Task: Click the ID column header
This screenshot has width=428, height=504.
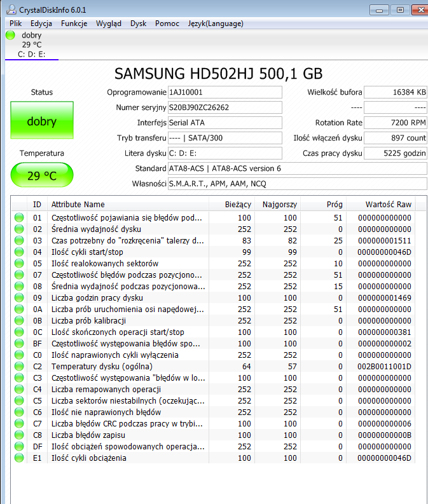Action: [x=38, y=205]
